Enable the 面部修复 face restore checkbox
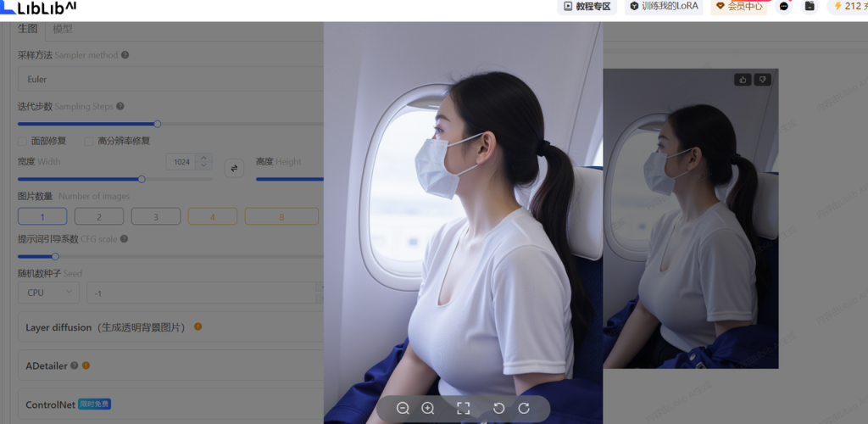 [x=23, y=141]
